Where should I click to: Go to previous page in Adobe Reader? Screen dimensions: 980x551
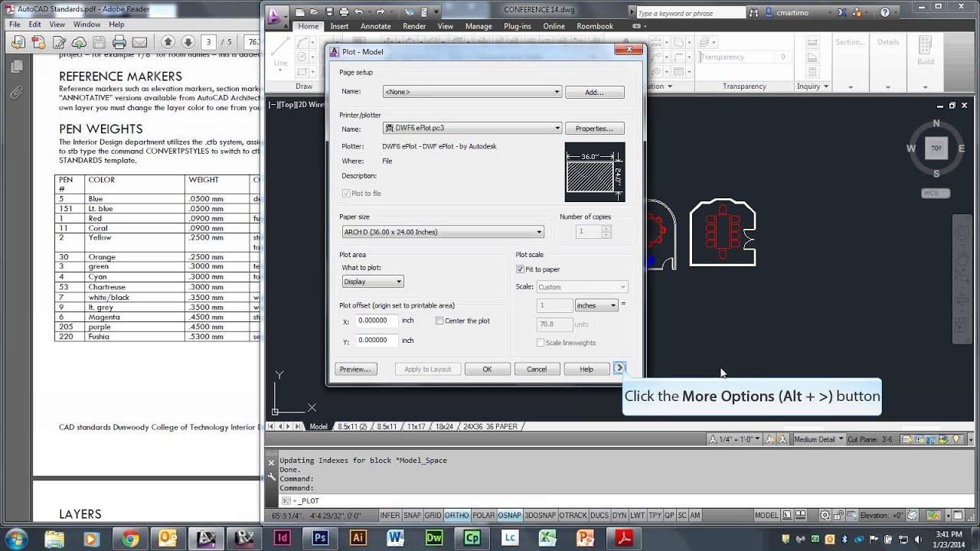[168, 42]
